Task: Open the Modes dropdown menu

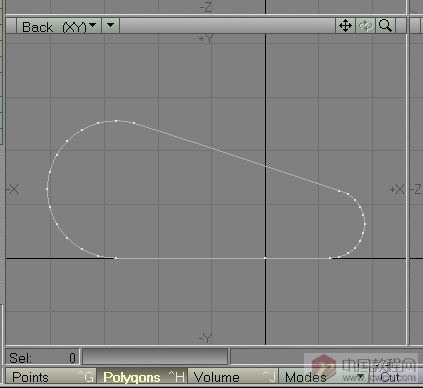Action: click(324, 377)
